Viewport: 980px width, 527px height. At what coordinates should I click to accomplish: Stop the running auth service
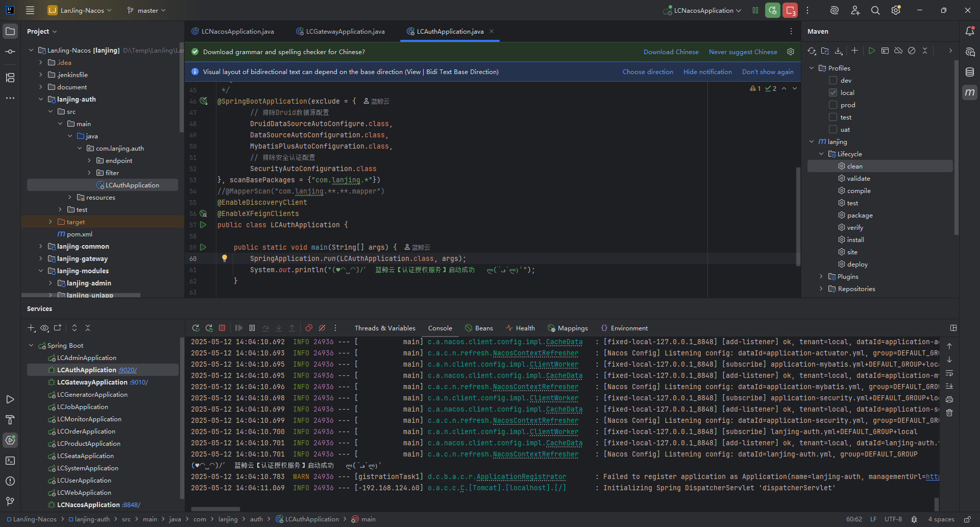click(x=222, y=328)
